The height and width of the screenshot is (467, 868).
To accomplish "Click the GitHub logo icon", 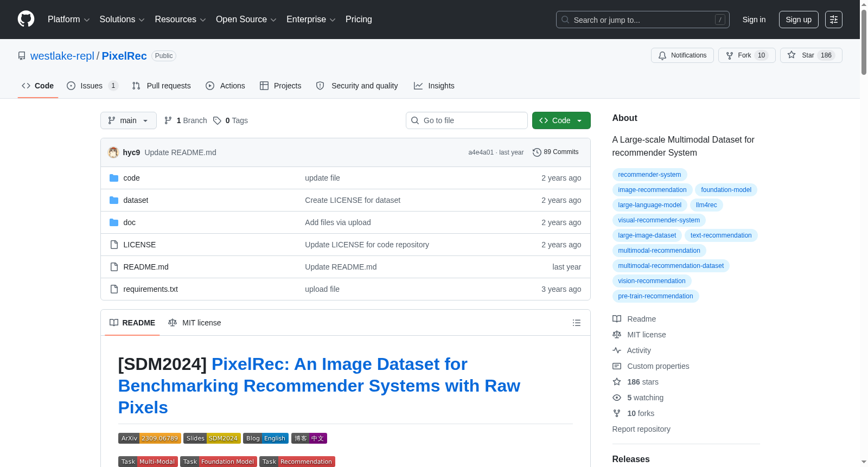I will (26, 19).
